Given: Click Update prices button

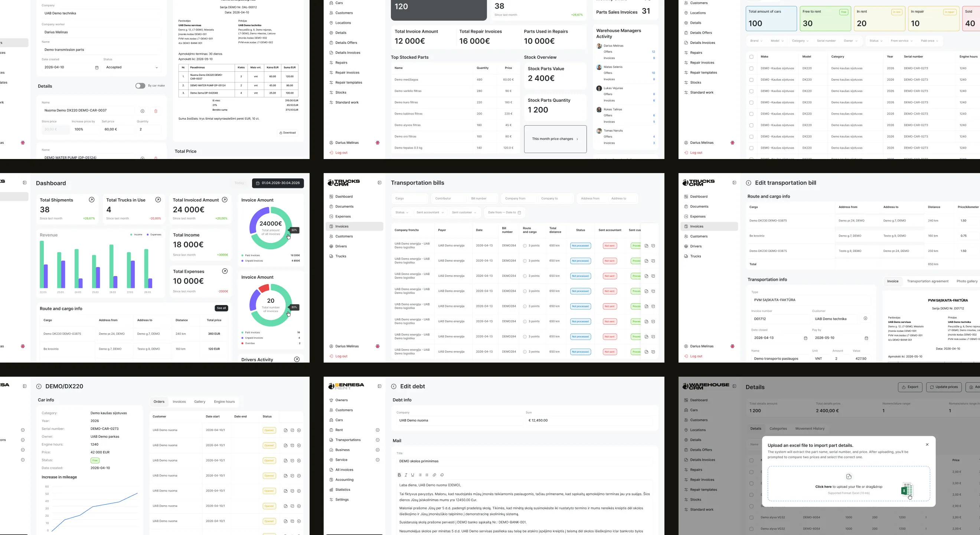Looking at the screenshot, I should pos(944,387).
